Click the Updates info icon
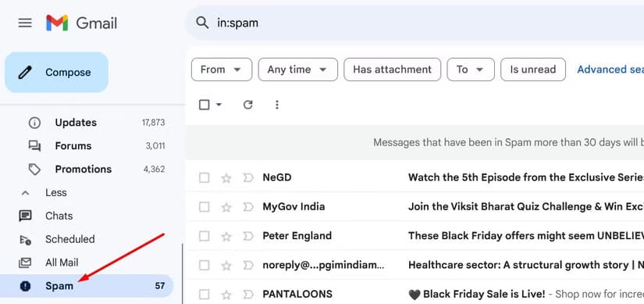Screen dimensions: 644x304 (x=34, y=123)
